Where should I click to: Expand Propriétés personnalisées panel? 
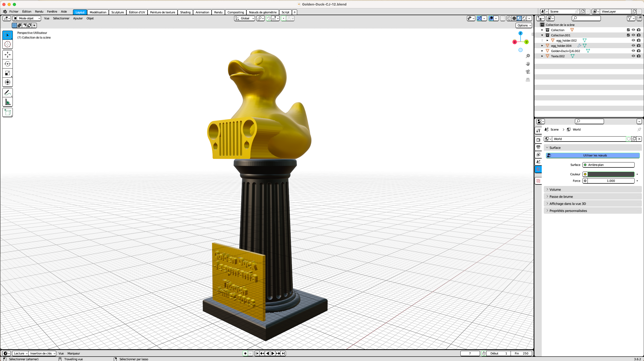pyautogui.click(x=593, y=211)
